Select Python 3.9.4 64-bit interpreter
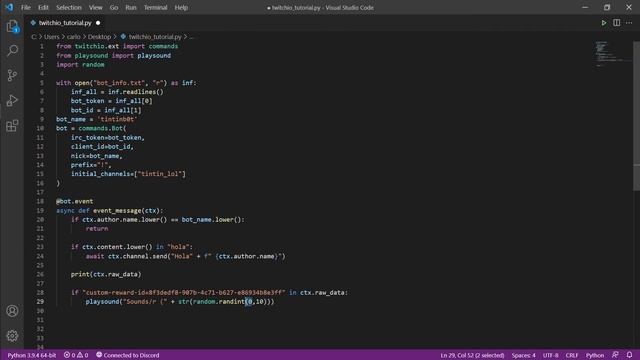This screenshot has height=360, width=640. point(32,355)
